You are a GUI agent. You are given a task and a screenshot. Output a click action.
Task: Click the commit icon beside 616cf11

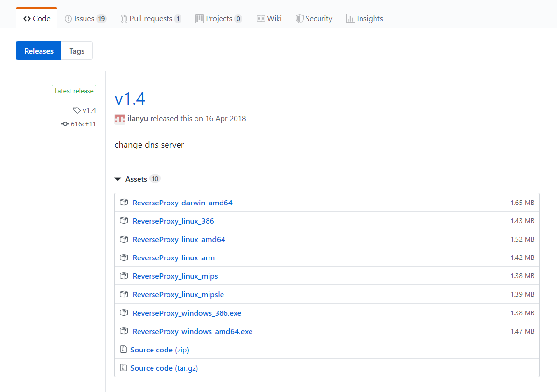(65, 124)
